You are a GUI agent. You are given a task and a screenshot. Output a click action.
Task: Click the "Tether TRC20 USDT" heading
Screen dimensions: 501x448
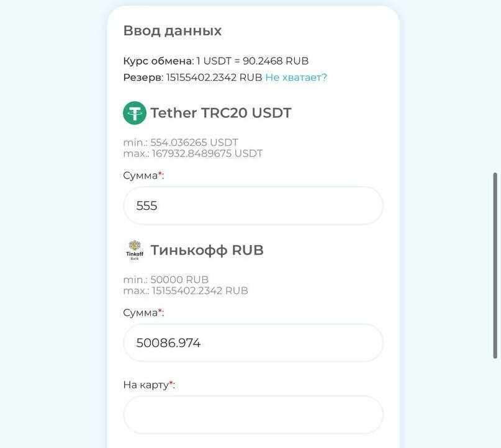pyautogui.click(x=221, y=113)
